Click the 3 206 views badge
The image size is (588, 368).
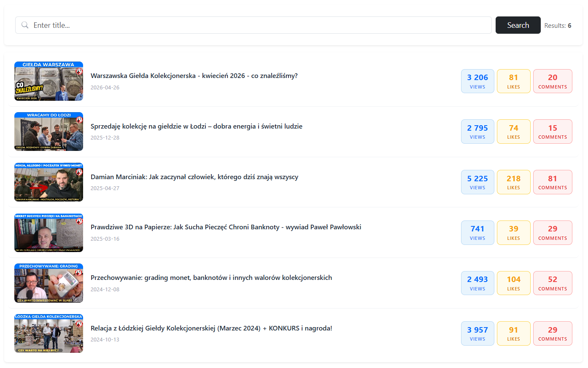(x=477, y=81)
